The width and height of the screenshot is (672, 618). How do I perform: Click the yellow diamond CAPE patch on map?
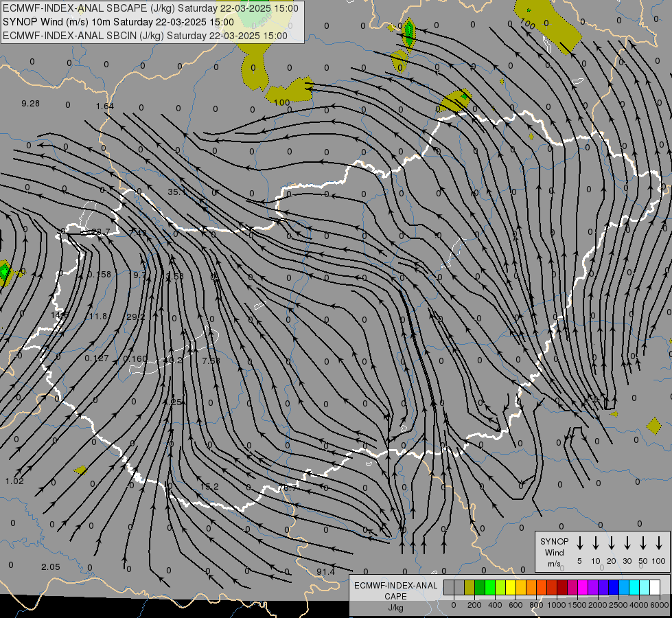pos(654,426)
